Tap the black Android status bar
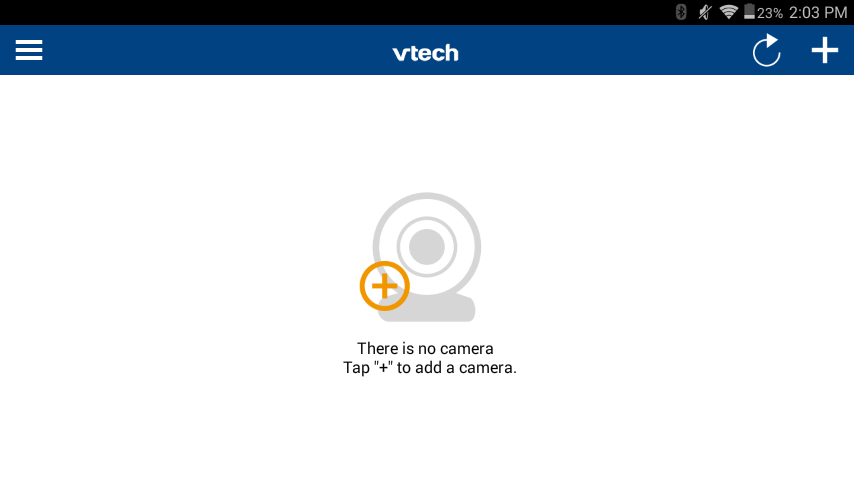This screenshot has width=854, height=480. point(327,12)
